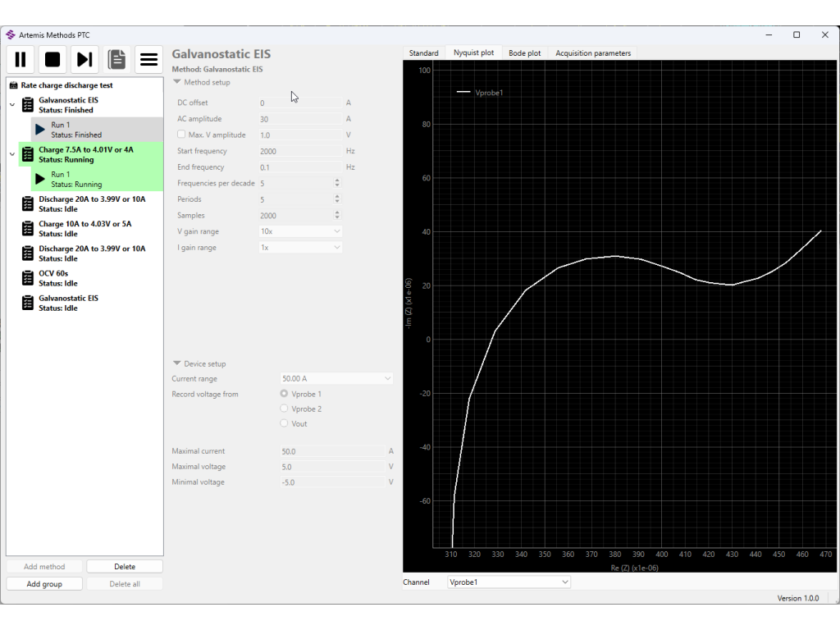This screenshot has width=840, height=630.
Task: Click the Add group button
Action: (43, 584)
